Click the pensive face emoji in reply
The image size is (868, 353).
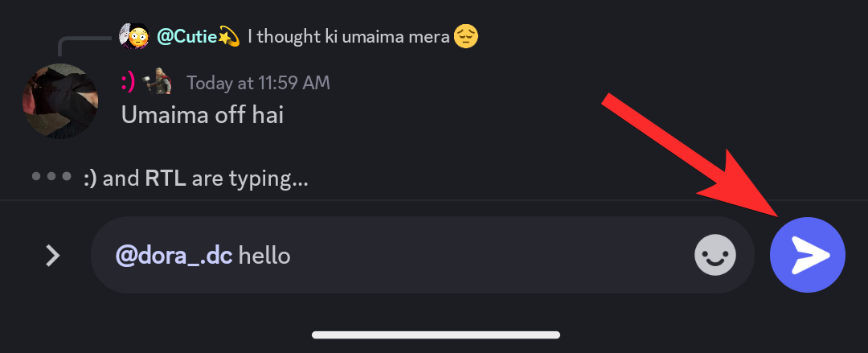(x=466, y=35)
